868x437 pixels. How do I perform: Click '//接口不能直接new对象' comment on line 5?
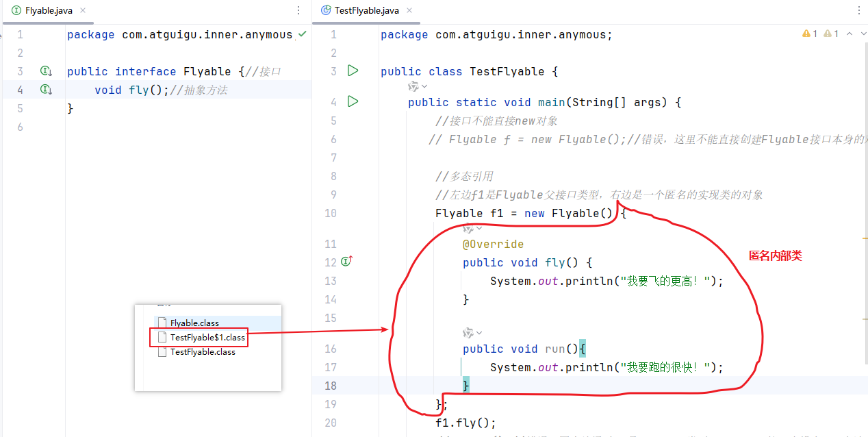click(496, 121)
